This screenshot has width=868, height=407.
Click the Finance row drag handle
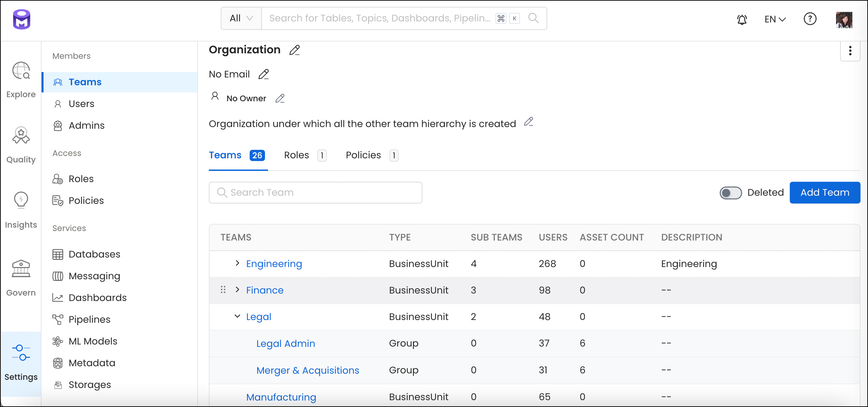pos(223,289)
